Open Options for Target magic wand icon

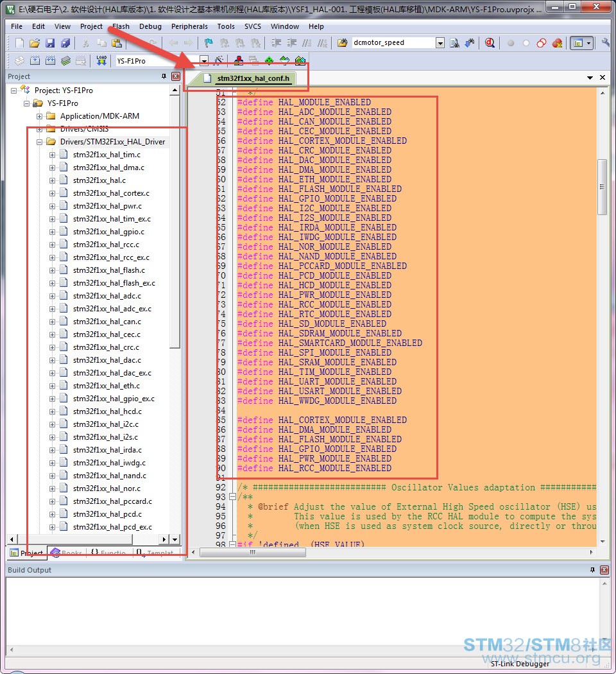pos(218,61)
